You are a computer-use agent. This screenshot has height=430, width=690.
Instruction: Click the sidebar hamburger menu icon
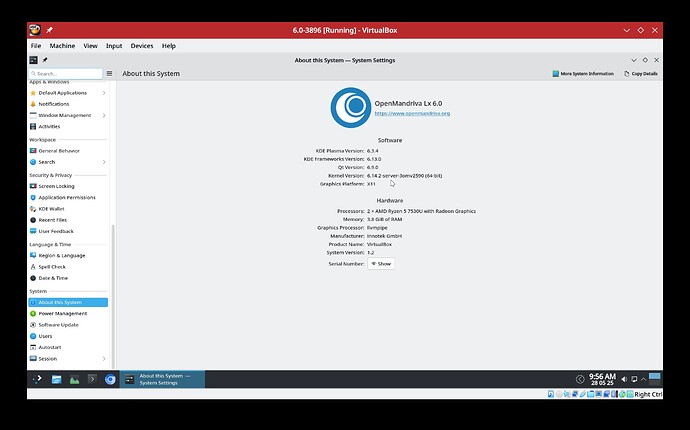[110, 74]
